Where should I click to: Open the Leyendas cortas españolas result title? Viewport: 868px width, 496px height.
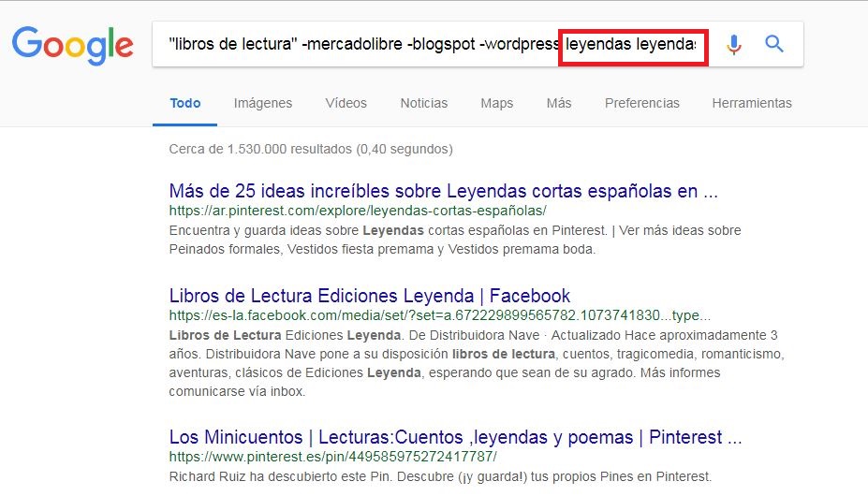[x=443, y=192]
